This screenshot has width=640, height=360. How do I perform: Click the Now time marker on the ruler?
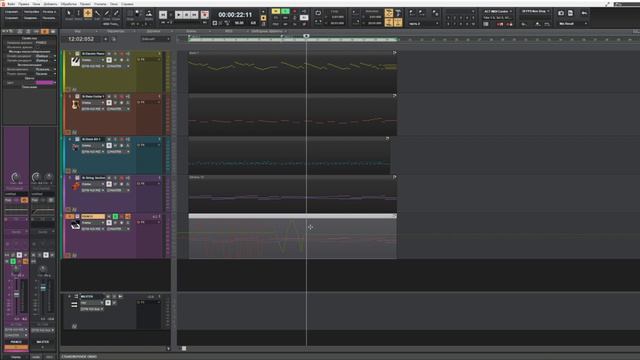click(x=306, y=36)
